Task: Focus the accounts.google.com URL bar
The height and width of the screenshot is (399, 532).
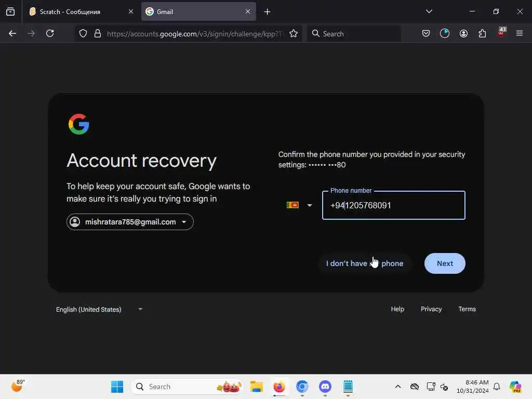Action: pos(194,34)
